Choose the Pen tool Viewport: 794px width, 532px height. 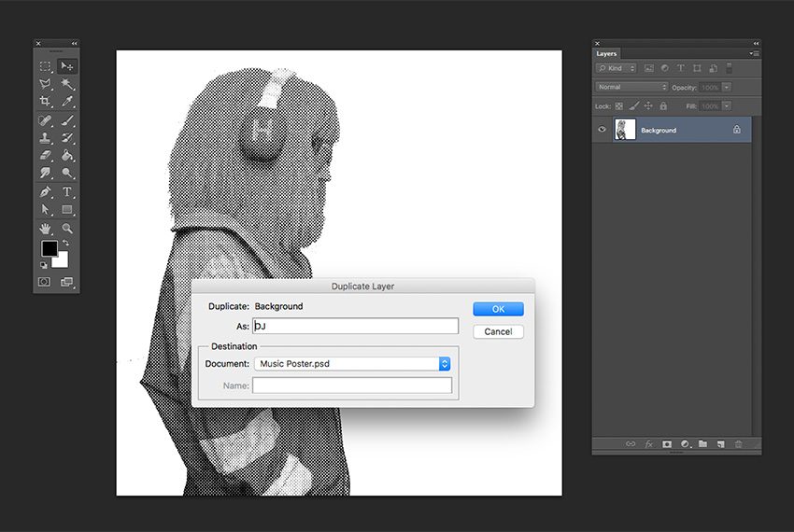click(45, 192)
